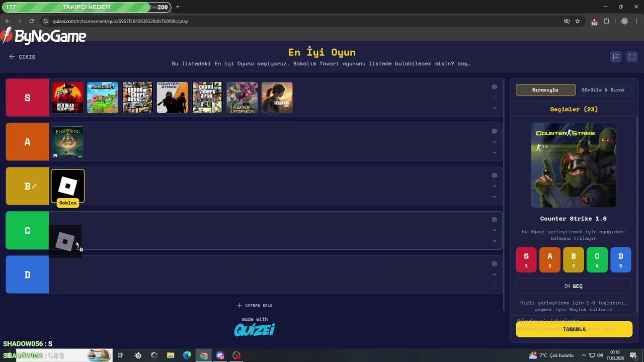644x362 pixels.
Task: Go back in browser history
Action: [7, 21]
